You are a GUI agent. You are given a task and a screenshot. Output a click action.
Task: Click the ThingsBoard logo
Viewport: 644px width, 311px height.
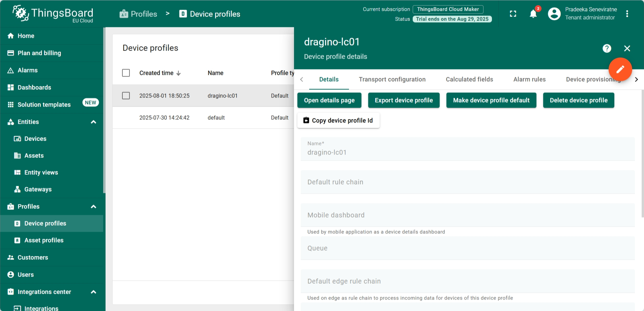[x=53, y=13]
